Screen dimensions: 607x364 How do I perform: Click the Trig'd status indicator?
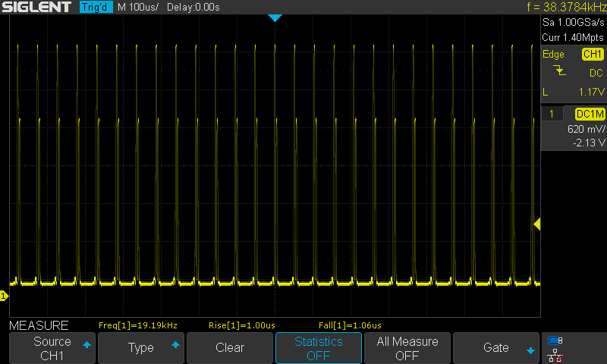click(96, 7)
